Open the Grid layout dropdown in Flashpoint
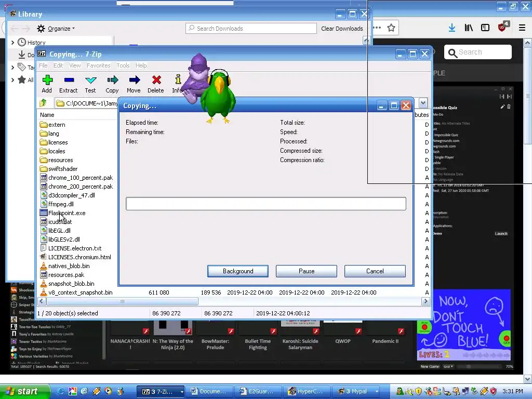The image size is (532, 399). [448, 366]
